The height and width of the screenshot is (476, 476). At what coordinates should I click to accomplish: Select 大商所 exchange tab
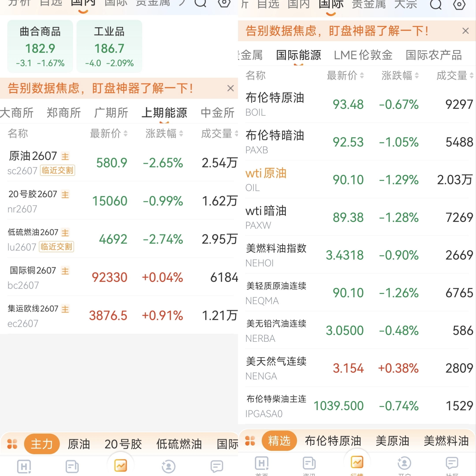pos(17,113)
